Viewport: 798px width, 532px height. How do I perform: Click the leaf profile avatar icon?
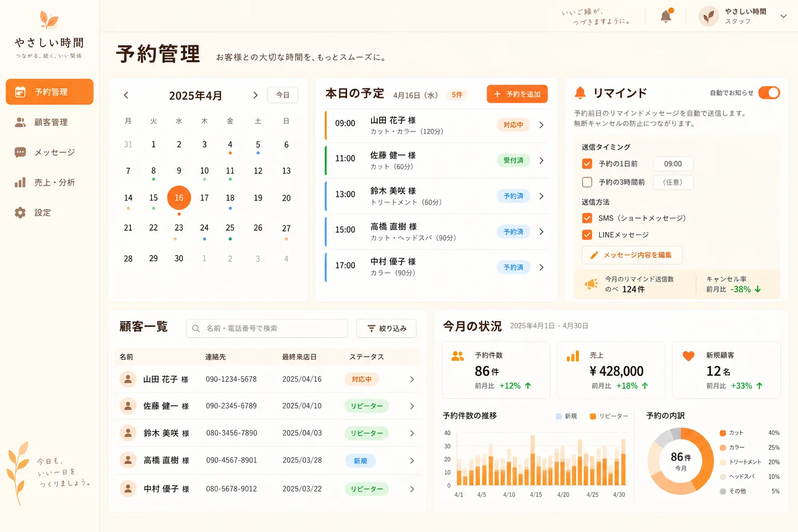(x=709, y=16)
